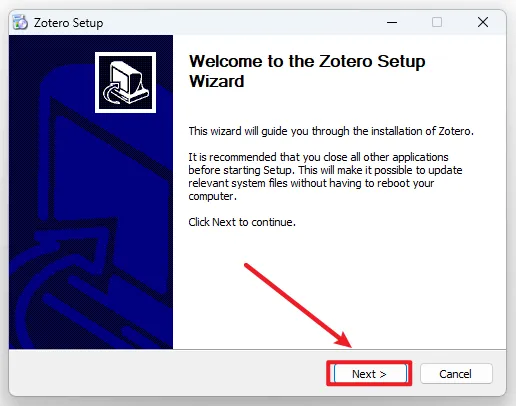Click the word "computer." in the paragraph
Viewport: 516px width, 406px height.
pyautogui.click(x=213, y=196)
